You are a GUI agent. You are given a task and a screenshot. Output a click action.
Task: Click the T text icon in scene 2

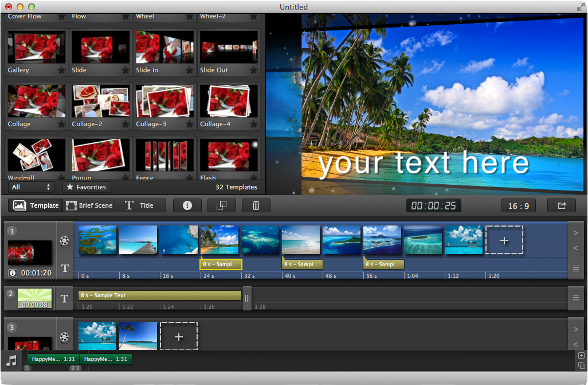click(x=65, y=298)
